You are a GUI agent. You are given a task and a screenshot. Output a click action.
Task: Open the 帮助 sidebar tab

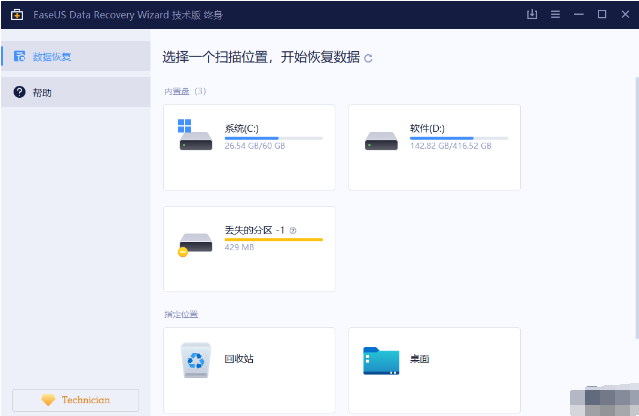pyautogui.click(x=75, y=92)
